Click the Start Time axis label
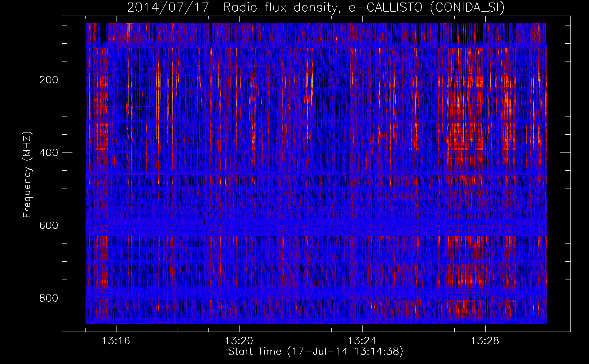 (316, 352)
